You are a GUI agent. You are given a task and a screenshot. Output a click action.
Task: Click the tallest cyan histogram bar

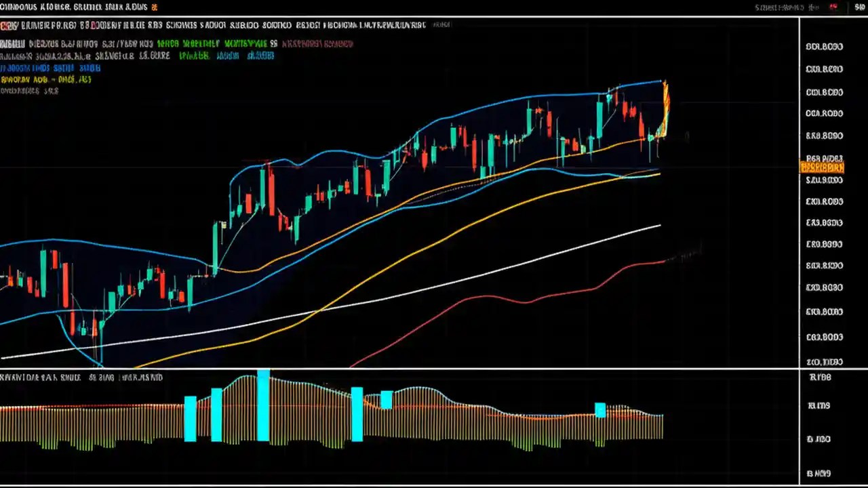pos(264,407)
